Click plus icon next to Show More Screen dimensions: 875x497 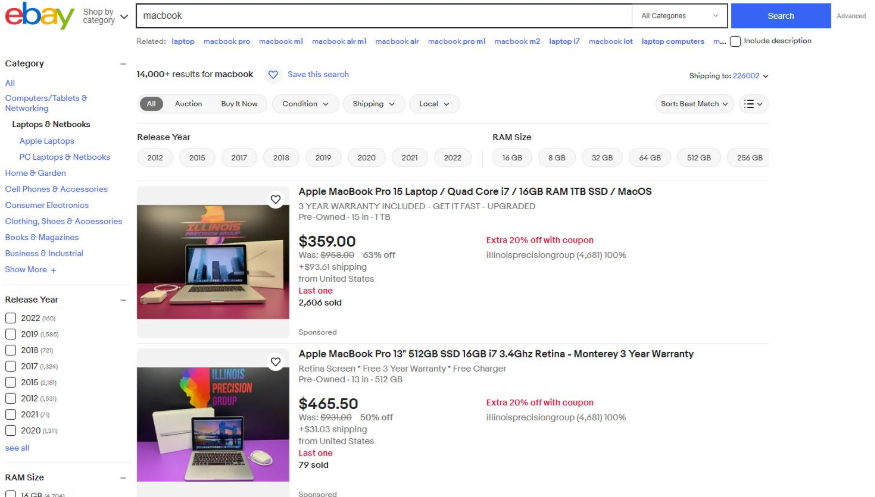pyautogui.click(x=54, y=270)
